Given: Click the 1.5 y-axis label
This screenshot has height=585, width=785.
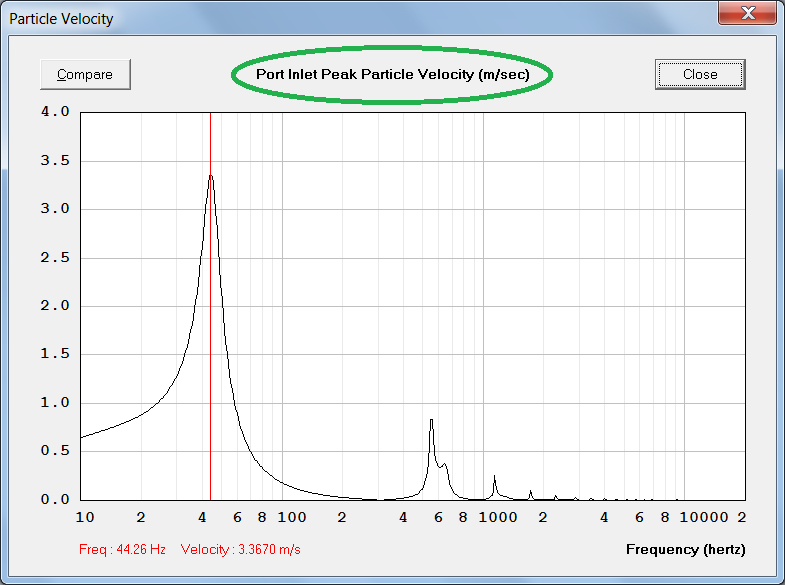Looking at the screenshot, I should coord(55,354).
